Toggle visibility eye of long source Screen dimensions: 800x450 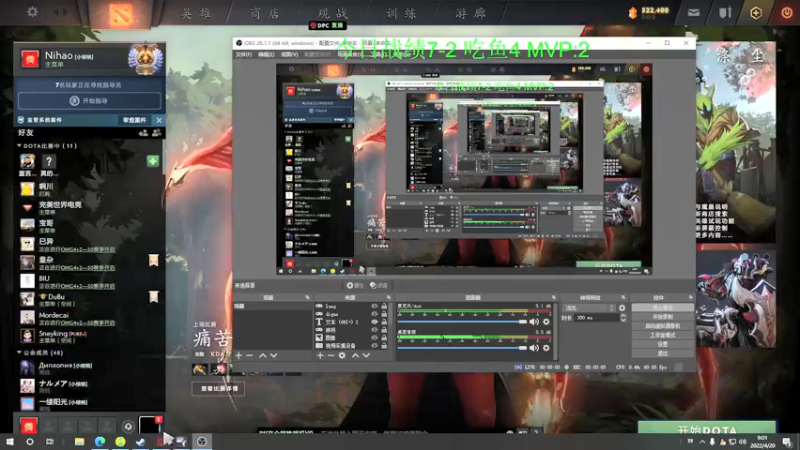pyautogui.click(x=375, y=306)
